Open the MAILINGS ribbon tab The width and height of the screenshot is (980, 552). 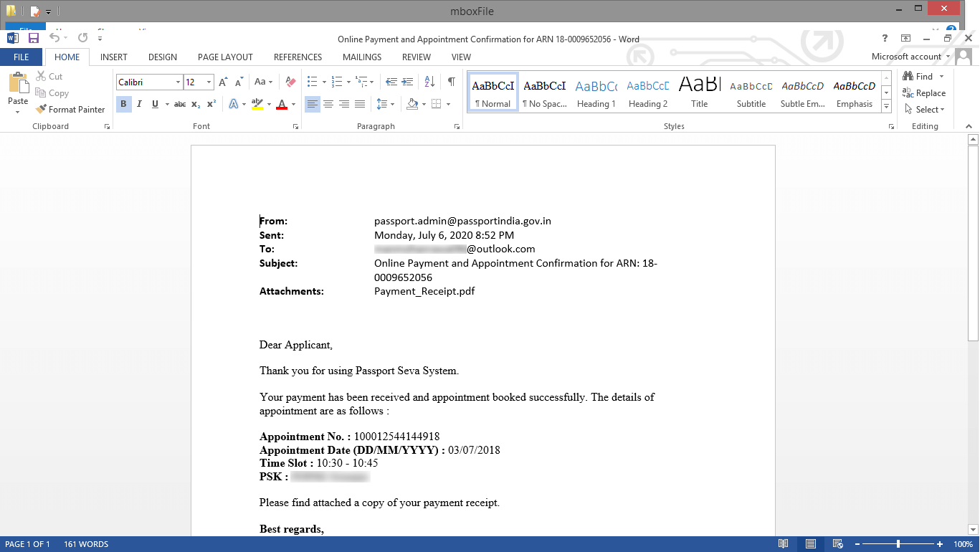click(361, 57)
